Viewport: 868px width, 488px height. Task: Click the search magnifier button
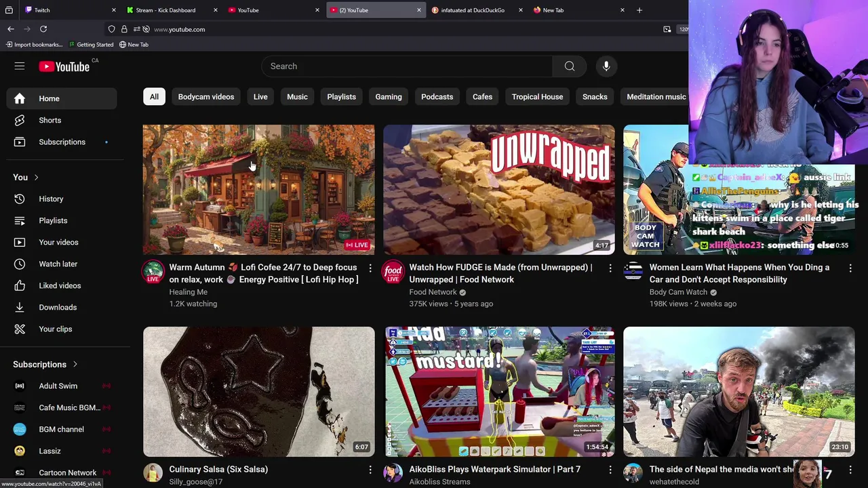pos(570,66)
